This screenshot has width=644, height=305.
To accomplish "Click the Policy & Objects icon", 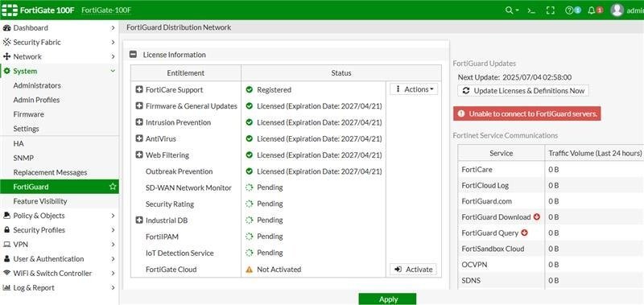I will click(x=6, y=216).
